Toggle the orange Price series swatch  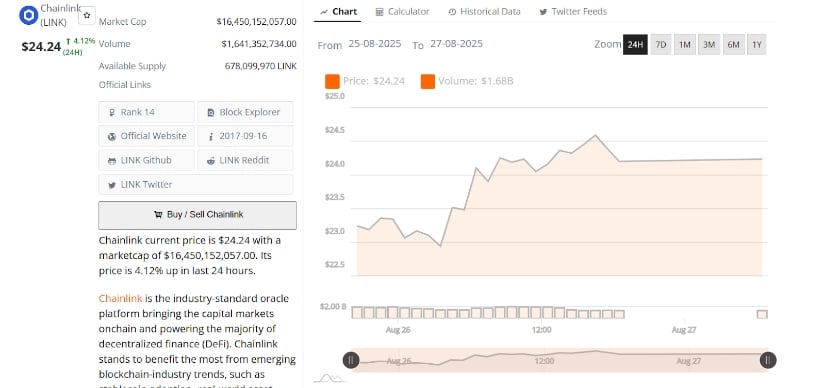(332, 82)
